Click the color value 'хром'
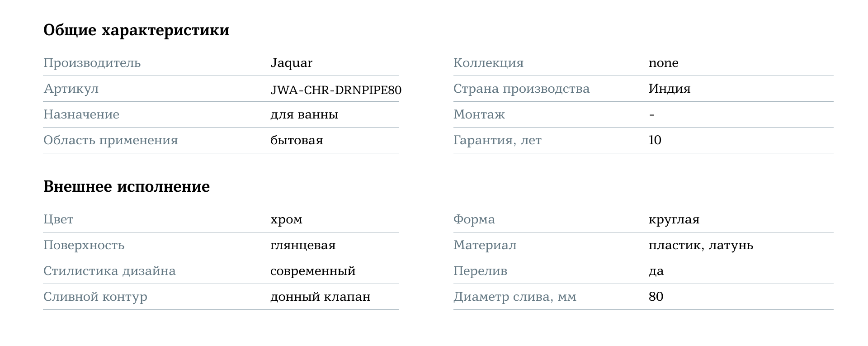This screenshot has width=868, height=346. [x=286, y=219]
